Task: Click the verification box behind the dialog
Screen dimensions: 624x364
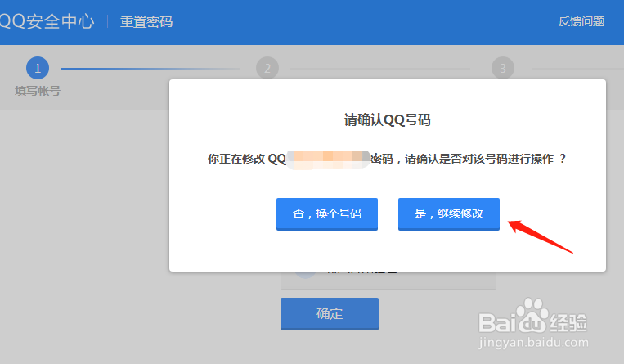Action: tap(388, 281)
